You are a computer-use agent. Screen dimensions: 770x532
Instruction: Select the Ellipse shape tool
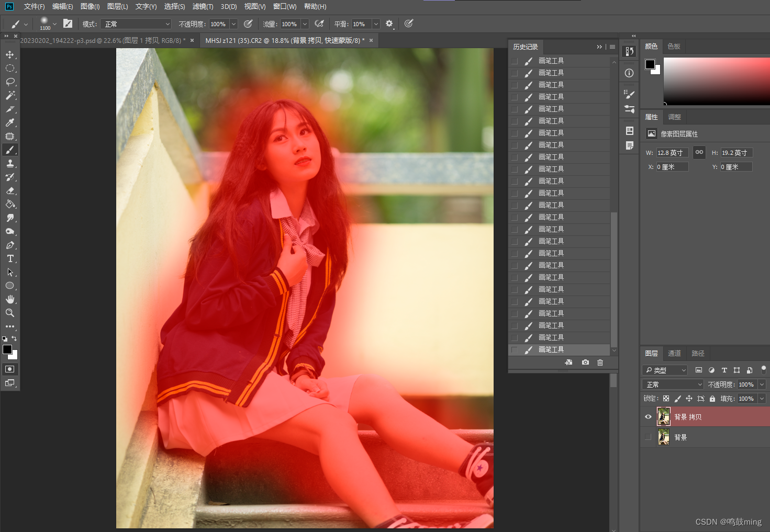(x=10, y=286)
